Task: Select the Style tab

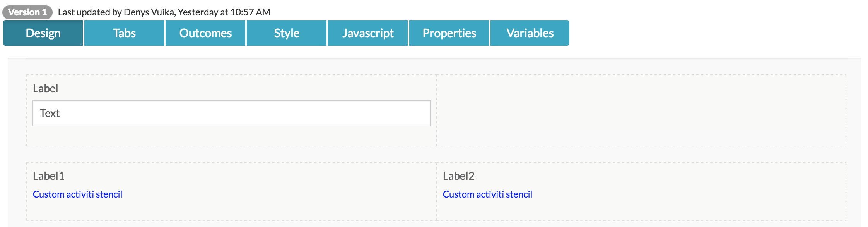Action: point(287,33)
